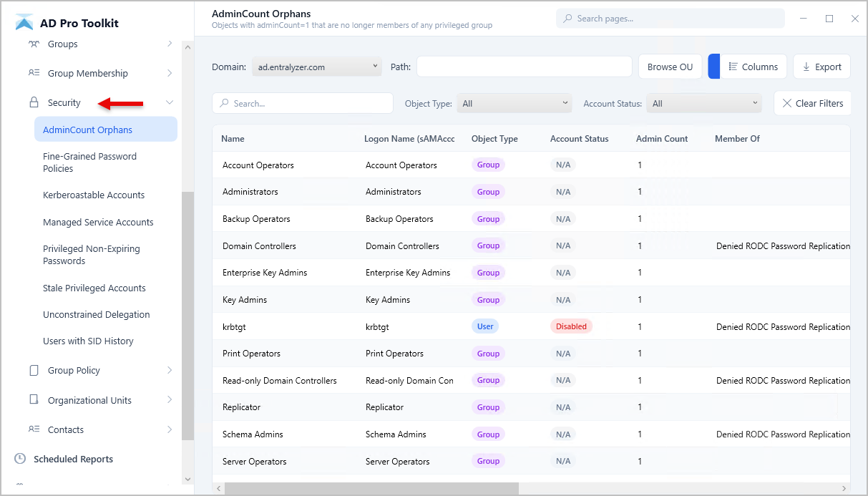Click inside the Path input field
This screenshot has width=868, height=496.
[524, 66]
